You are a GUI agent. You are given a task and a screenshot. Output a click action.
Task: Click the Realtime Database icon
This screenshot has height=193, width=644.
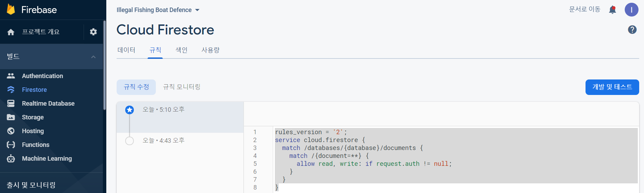click(11, 103)
